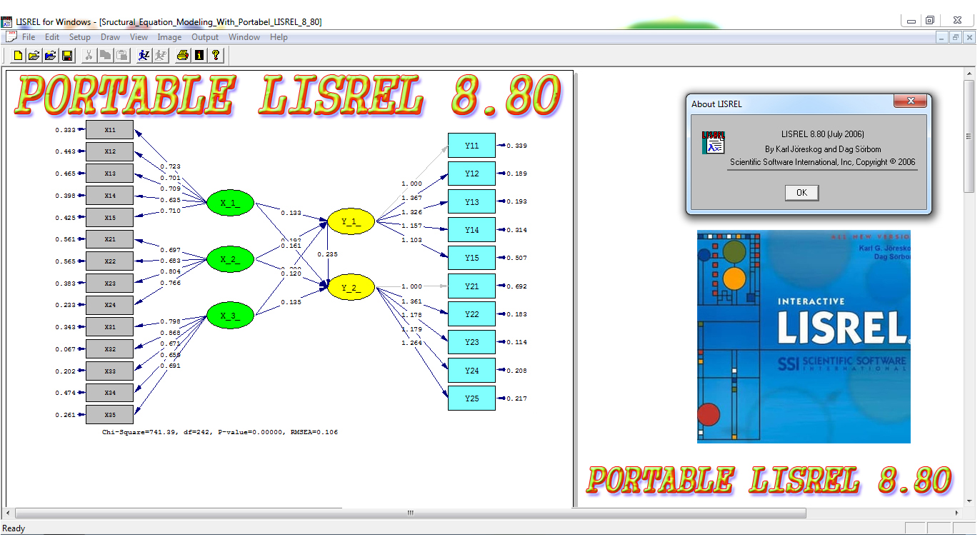Screen dimensions: 980x557
Task: Click the Interactive LISREL cover image
Action: coord(804,336)
